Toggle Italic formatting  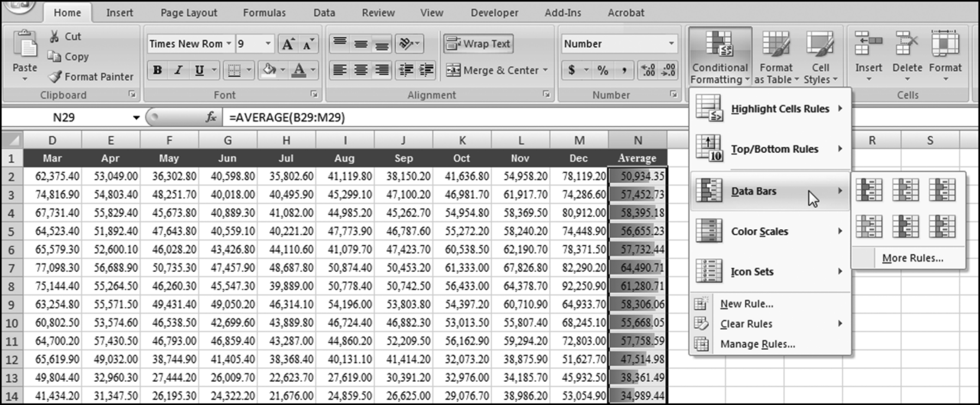178,70
